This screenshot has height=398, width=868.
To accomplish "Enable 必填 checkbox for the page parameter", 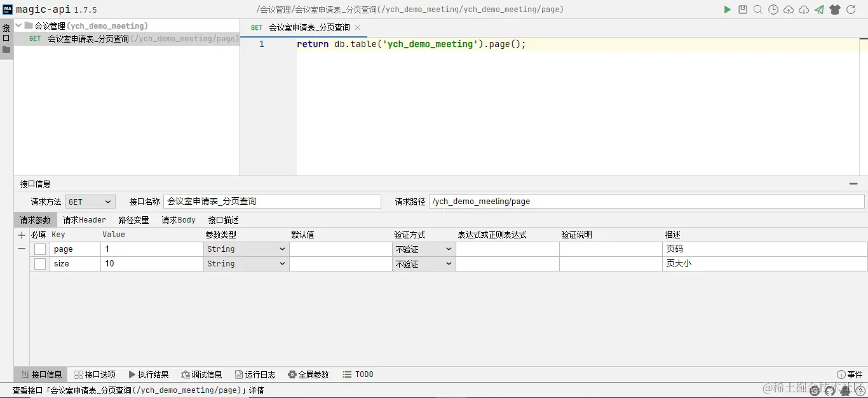I will click(39, 249).
